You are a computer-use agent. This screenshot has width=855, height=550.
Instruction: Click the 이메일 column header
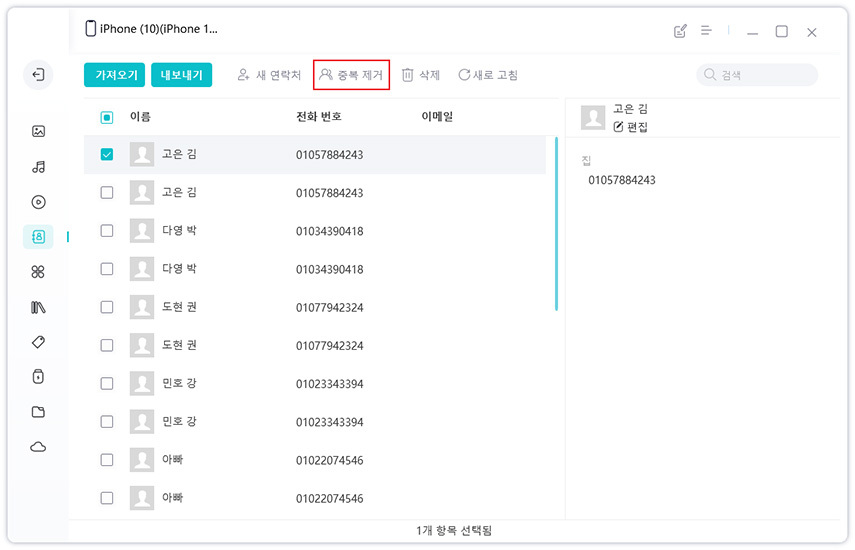tap(437, 117)
